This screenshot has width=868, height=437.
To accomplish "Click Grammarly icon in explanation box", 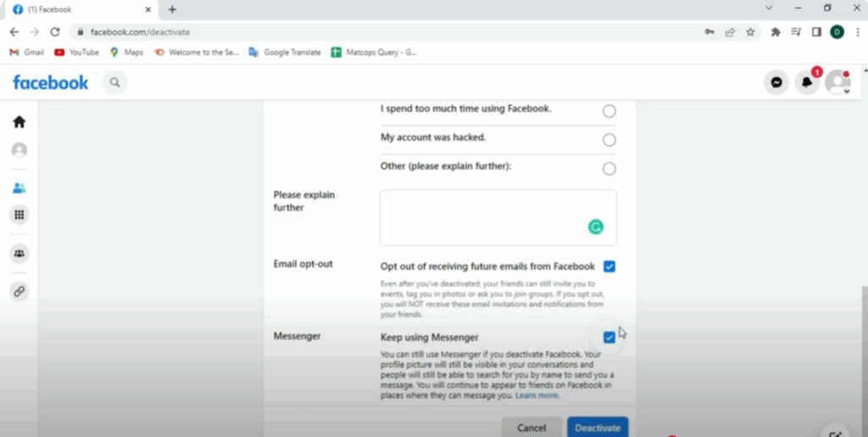I will (596, 227).
